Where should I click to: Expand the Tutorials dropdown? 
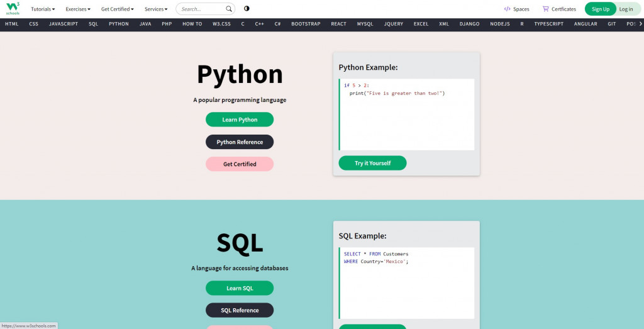point(43,9)
